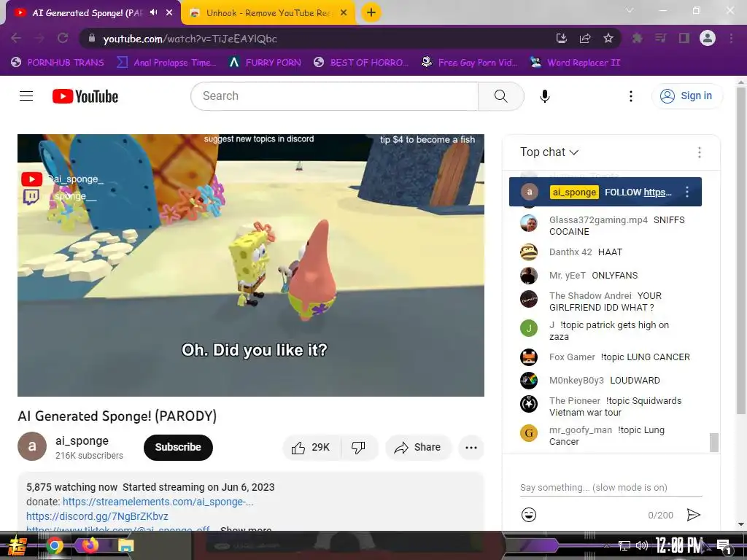Screen dimensions: 747x560
Task: Open the Word Replacer II bookmark
Action: coord(575,63)
